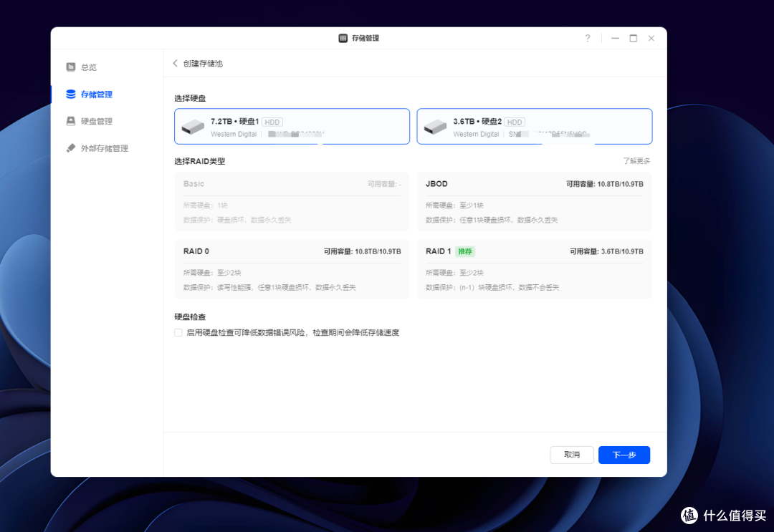Click the hard drive icon of 硬盘2
The image size is (774, 532).
coord(435,127)
